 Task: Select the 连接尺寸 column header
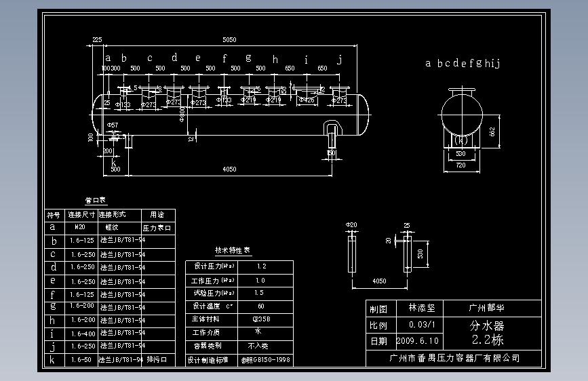click(81, 214)
